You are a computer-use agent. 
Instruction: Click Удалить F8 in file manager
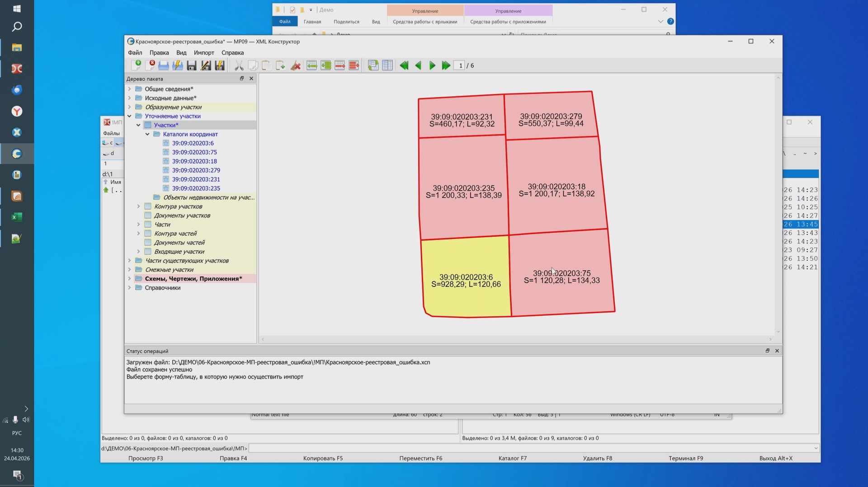598,458
